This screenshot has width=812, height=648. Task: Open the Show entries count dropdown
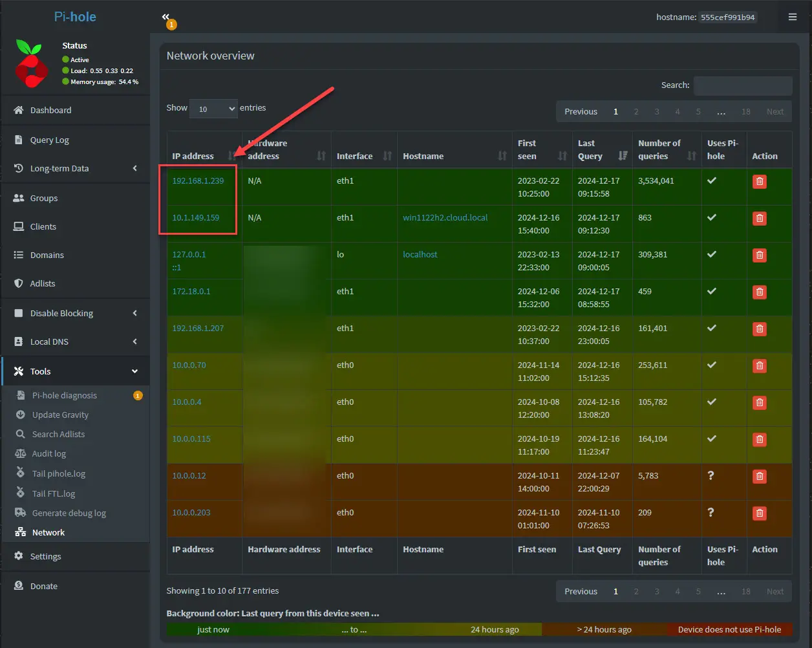(x=213, y=109)
